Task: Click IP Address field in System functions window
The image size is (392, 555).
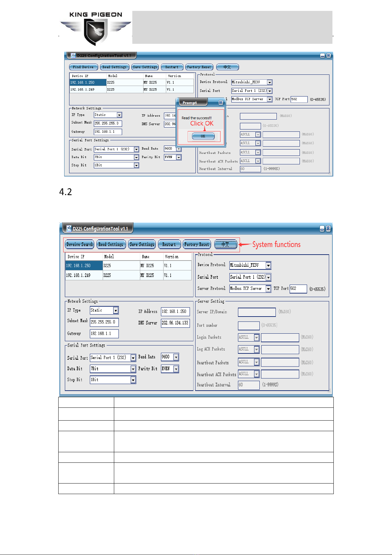Action: (175, 312)
